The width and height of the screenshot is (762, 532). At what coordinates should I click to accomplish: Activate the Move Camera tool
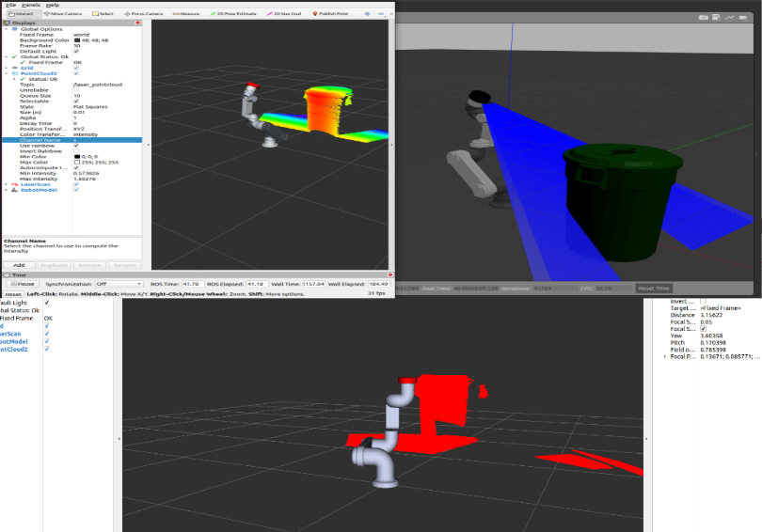pyautogui.click(x=63, y=13)
